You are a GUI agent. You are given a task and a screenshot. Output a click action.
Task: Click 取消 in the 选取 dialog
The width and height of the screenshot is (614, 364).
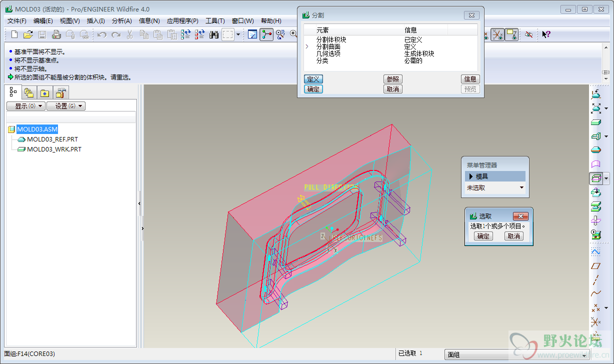tap(513, 236)
